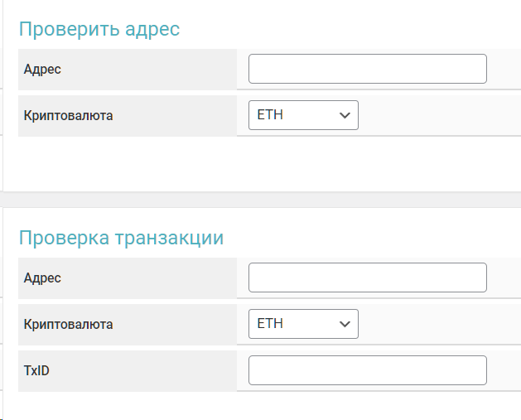Select the ETH text in Проверка транзакции dropdown

270,324
